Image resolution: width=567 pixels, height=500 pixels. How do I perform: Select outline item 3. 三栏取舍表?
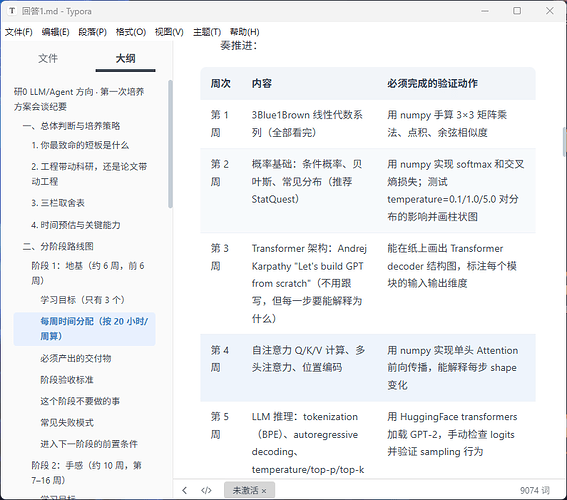58,203
